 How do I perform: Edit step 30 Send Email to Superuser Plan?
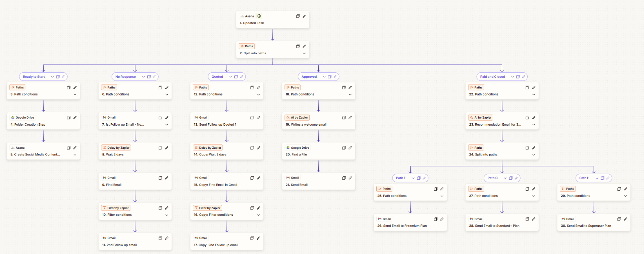click(625, 219)
